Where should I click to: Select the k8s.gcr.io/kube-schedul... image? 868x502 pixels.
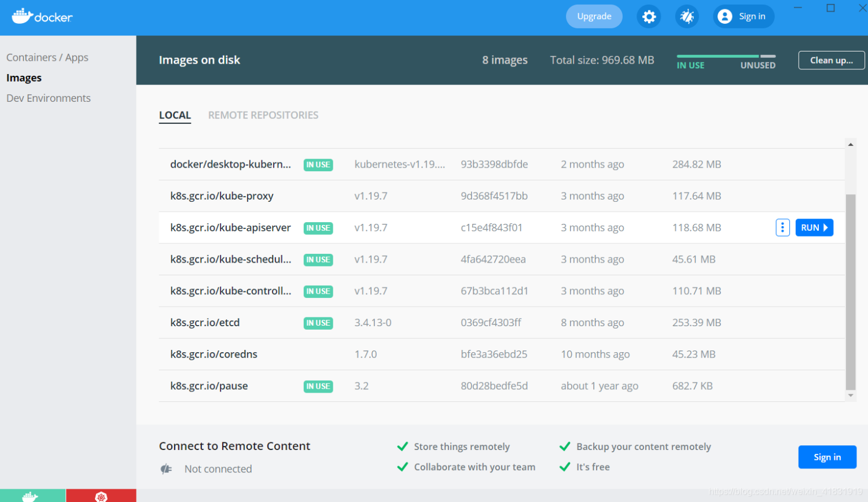point(230,260)
